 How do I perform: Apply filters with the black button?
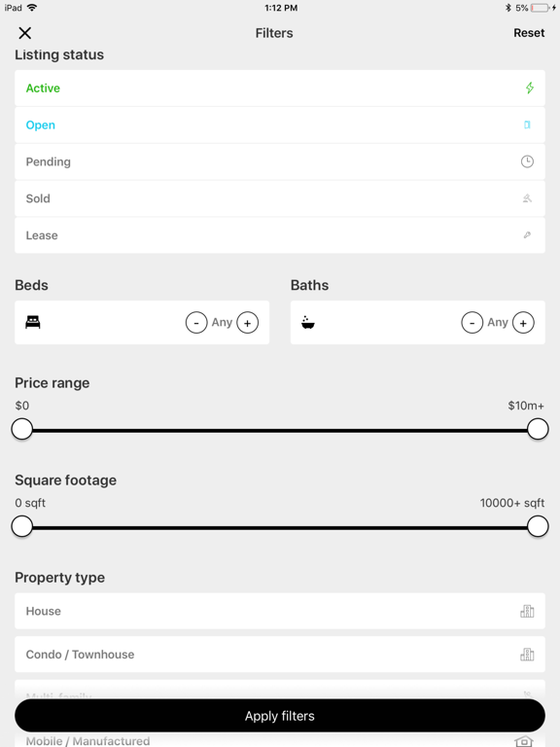280,716
